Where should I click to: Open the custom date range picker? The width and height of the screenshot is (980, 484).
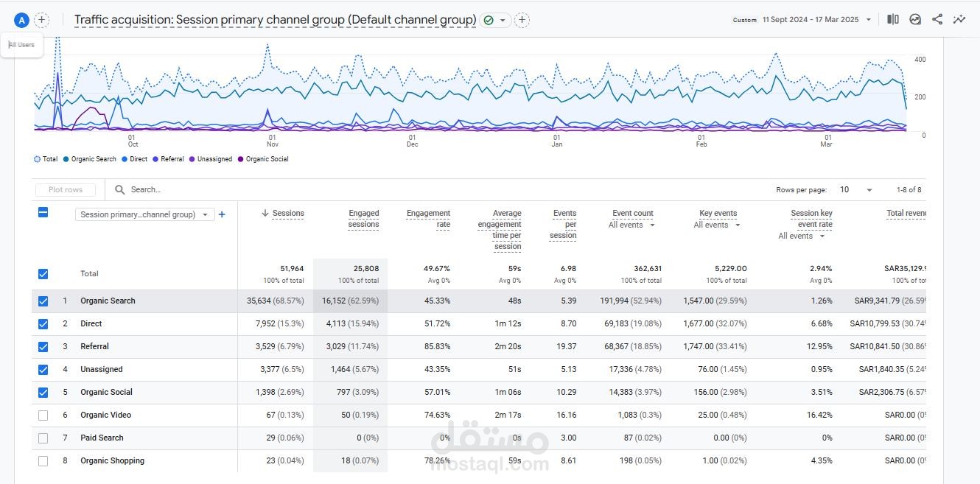[x=811, y=20]
